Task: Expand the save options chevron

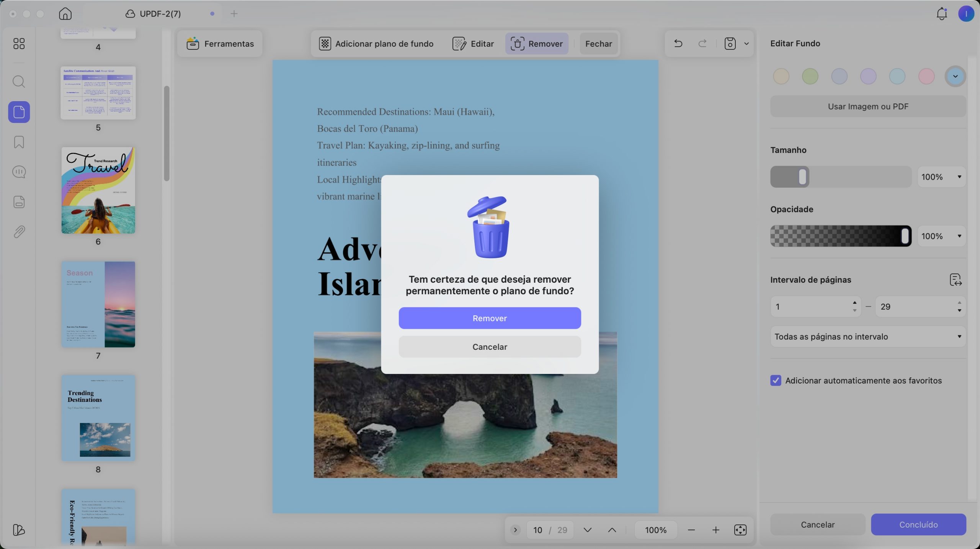Action: (x=746, y=44)
